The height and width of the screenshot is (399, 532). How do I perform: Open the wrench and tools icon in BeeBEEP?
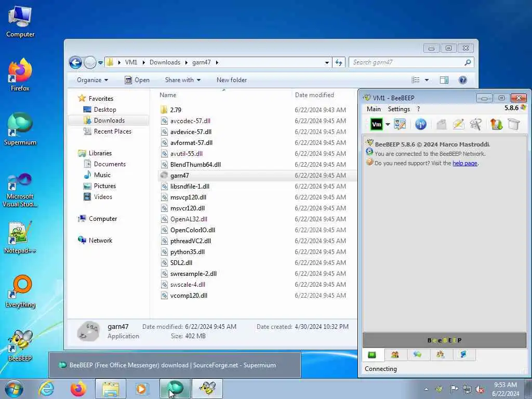point(476,125)
